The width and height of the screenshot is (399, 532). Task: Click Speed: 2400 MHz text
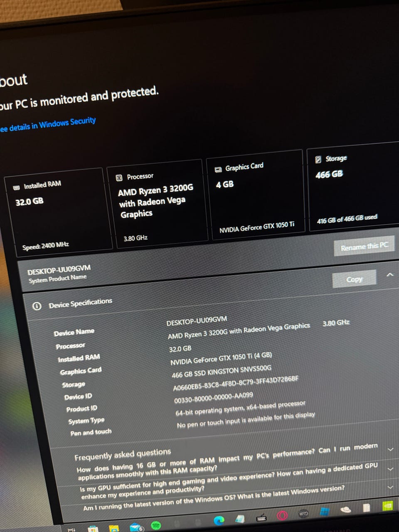[46, 246]
